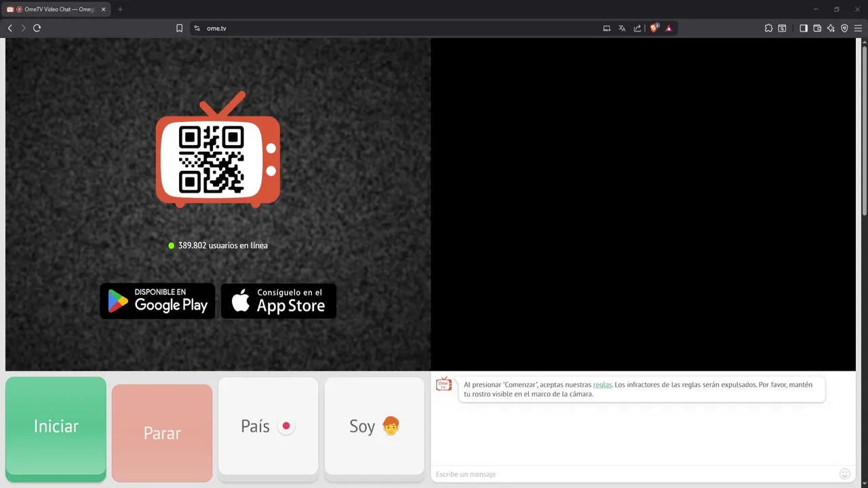The width and height of the screenshot is (868, 488).
Task: Open the extensions puzzle icon
Action: pyautogui.click(x=768, y=28)
